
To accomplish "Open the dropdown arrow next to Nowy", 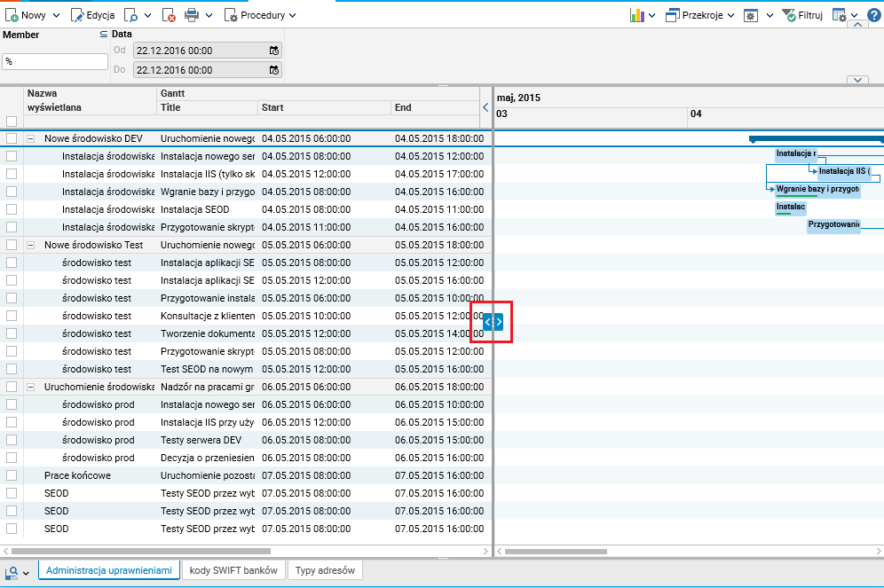I will [56, 16].
